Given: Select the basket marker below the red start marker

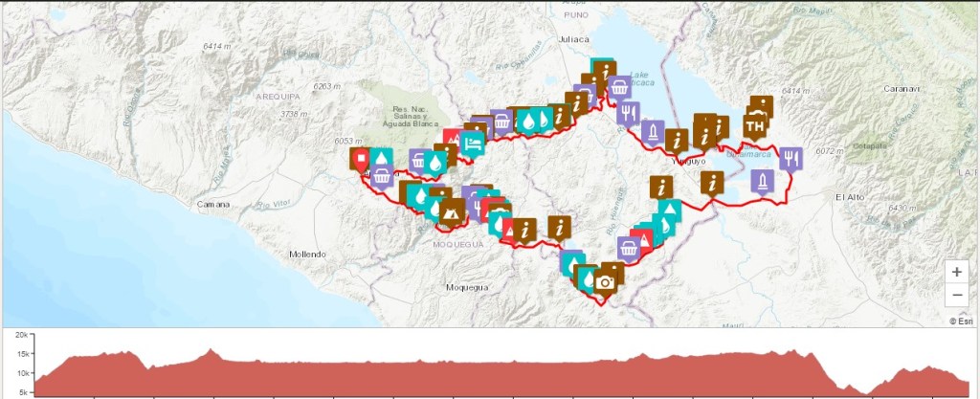Looking at the screenshot, I should (x=381, y=175).
